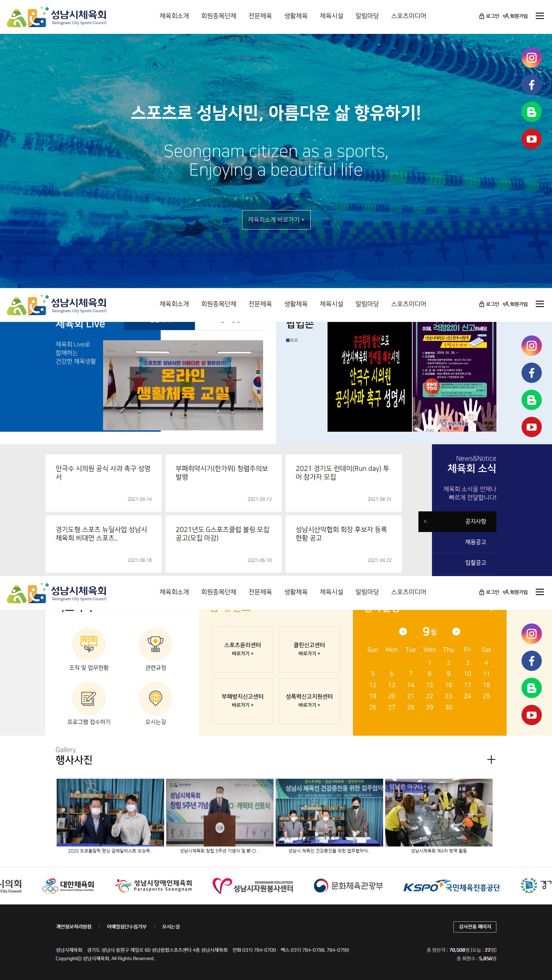Open the YouTube icon beside the September calendar

coord(531,715)
